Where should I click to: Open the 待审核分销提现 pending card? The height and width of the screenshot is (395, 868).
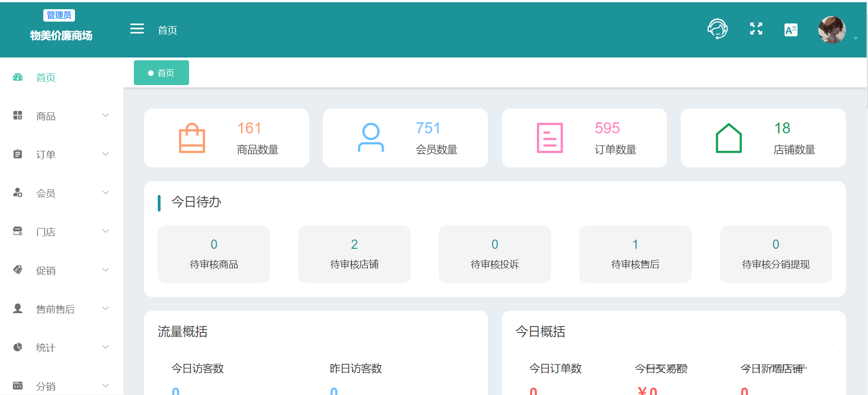(x=776, y=254)
